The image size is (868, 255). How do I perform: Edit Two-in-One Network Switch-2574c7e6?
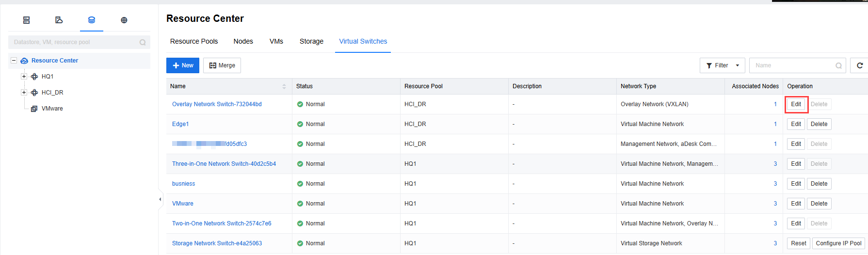coord(796,223)
